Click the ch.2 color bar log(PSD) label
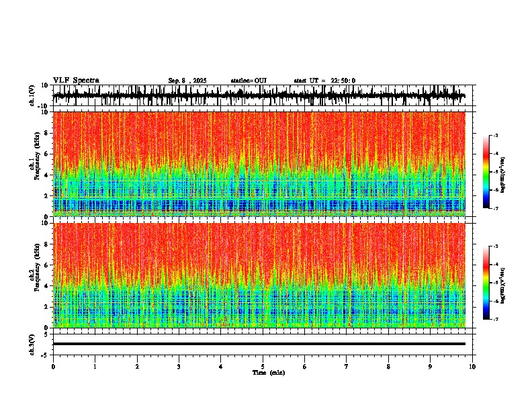This screenshot has width=532, height=411. 502,285
